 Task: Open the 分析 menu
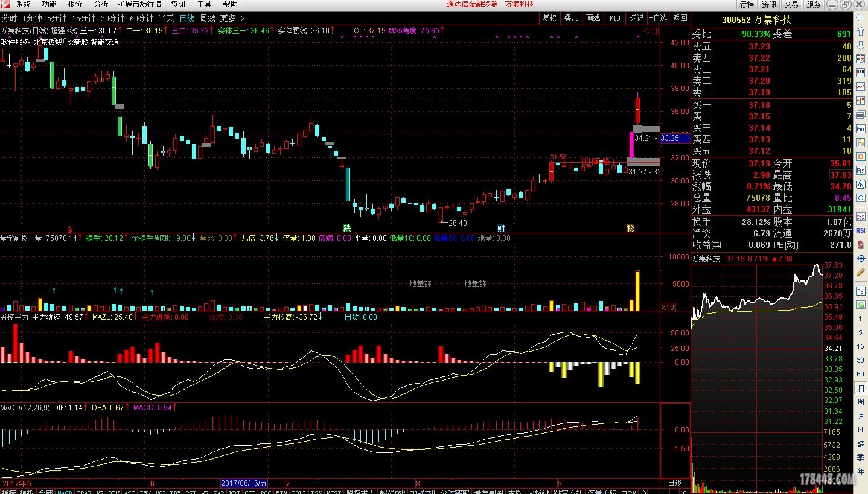coord(101,4)
